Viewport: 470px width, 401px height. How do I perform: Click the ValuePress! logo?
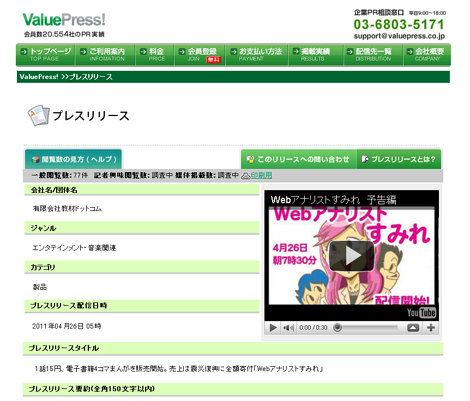64,20
